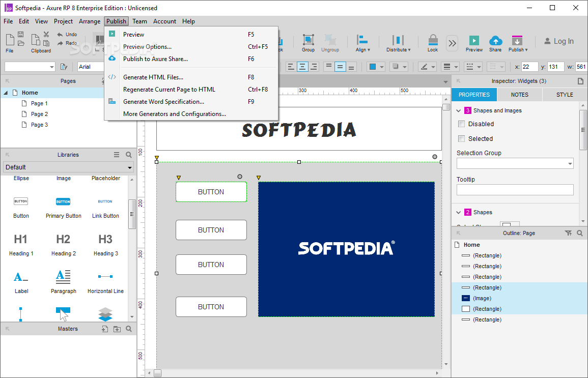This screenshot has height=378, width=588.
Task: Click the Regenerate Current Page to HTML entry
Action: coord(191,90)
